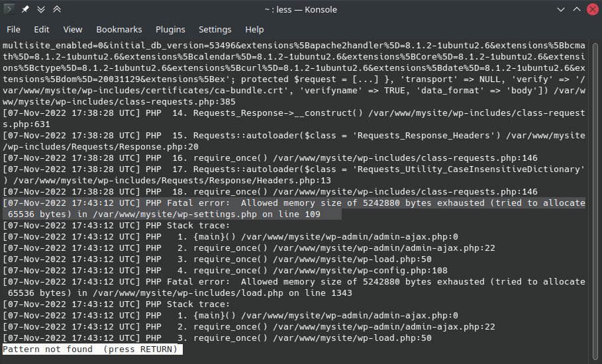The height and width of the screenshot is (364, 602).
Task: Click text 'multisite_enabled=0&initial_db_version=53496'
Action: [x=119, y=45]
